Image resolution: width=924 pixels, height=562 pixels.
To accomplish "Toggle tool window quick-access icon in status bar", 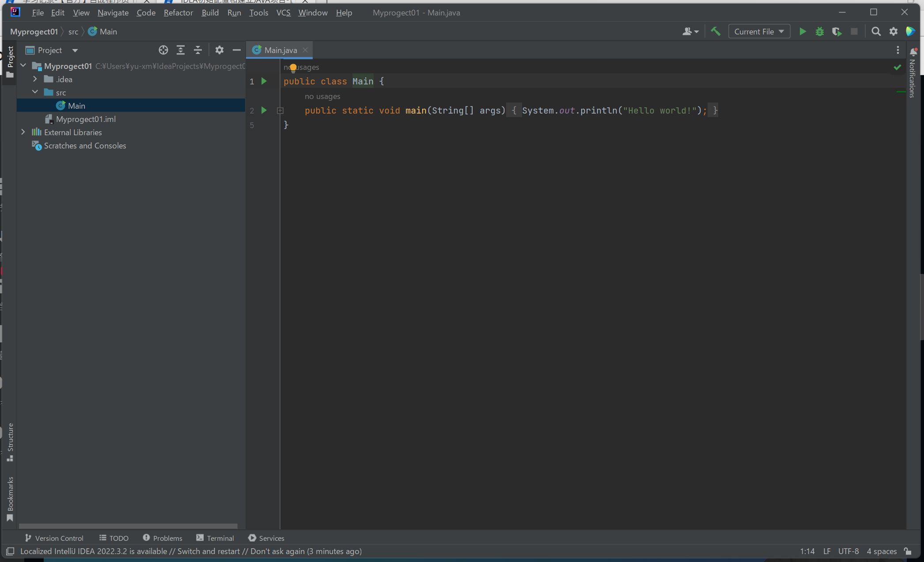I will (10, 551).
